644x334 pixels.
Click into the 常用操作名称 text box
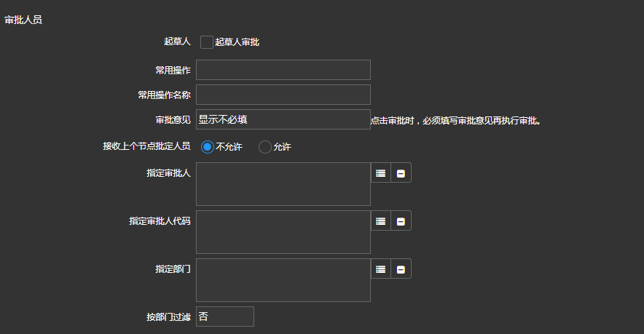[x=283, y=95]
